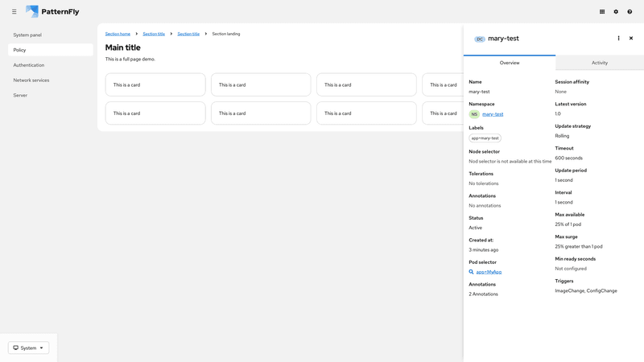Click '25% of 1 pod' max available value
644x362 pixels.
tap(568, 224)
